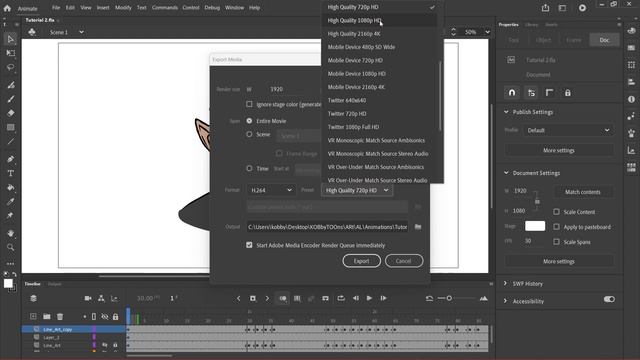Open the publish Profile Default dropdown
Image resolution: width=640 pixels, height=360 pixels.
coord(569,130)
